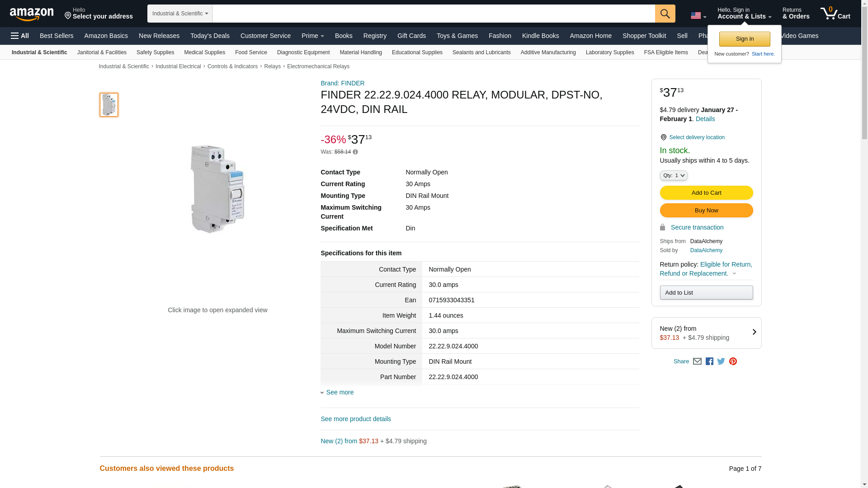The image size is (868, 488).
Task: Expand the country flag language selector
Action: pos(698,16)
